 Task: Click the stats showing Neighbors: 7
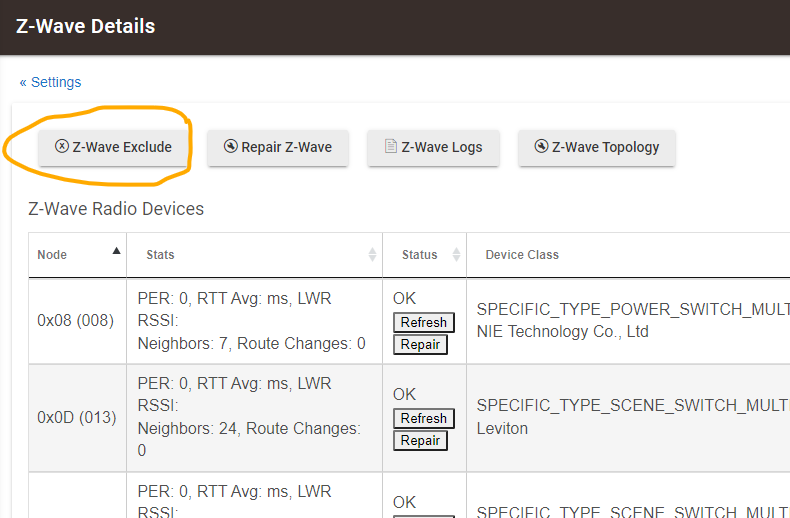tap(250, 343)
